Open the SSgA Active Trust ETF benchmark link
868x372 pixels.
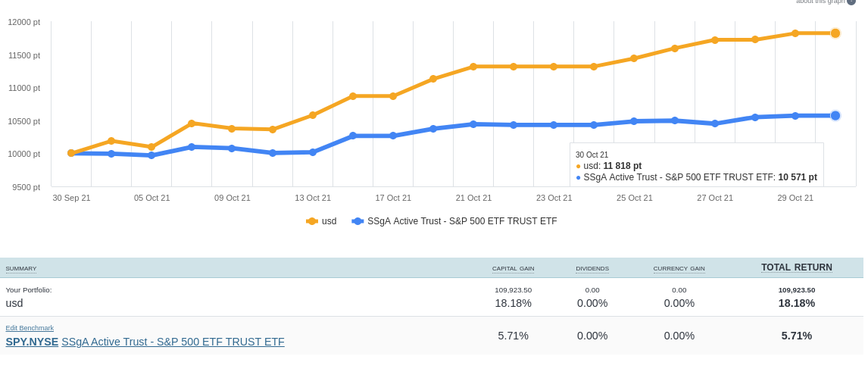click(x=173, y=342)
